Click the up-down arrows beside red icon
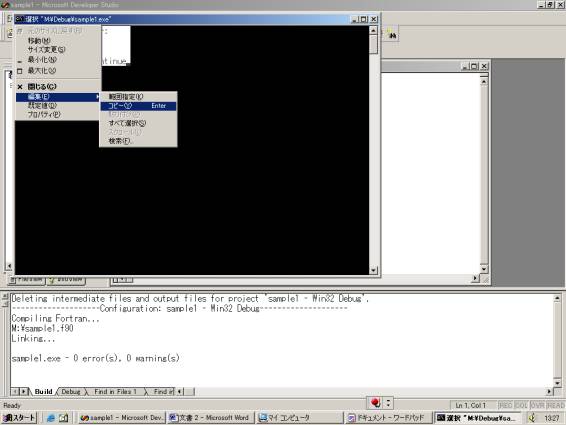Screen dimensions: 566x425 pyautogui.click(x=388, y=403)
